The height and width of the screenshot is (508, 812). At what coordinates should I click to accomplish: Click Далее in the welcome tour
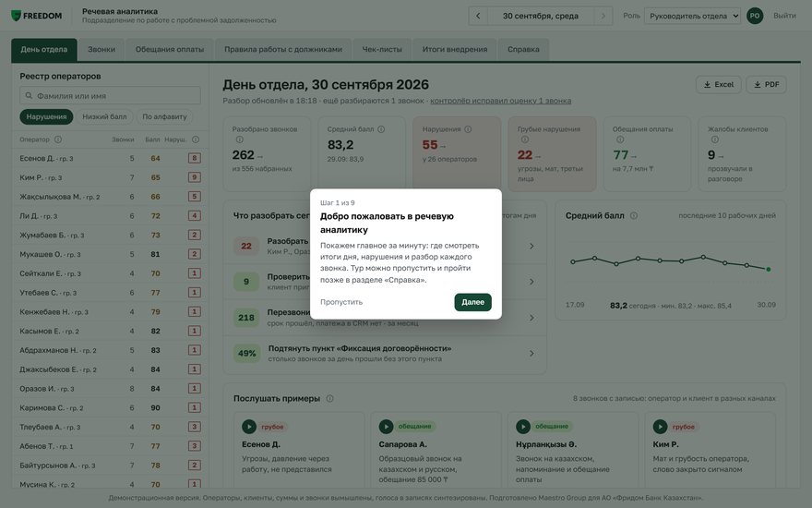tap(472, 302)
